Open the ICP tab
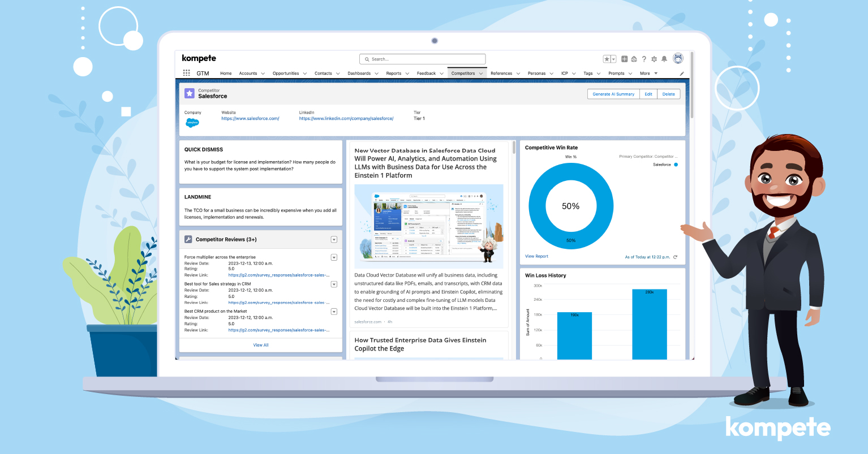This screenshot has height=454, width=868. [565, 73]
